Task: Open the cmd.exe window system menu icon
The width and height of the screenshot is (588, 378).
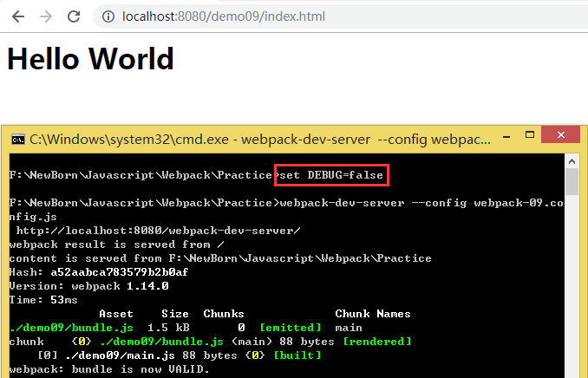Action: coord(17,140)
